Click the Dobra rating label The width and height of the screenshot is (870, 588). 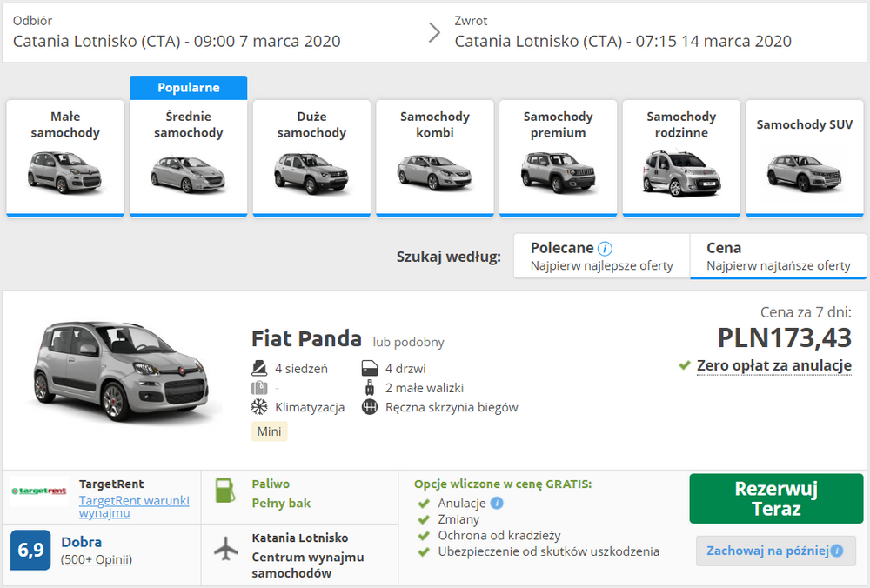tap(81, 542)
